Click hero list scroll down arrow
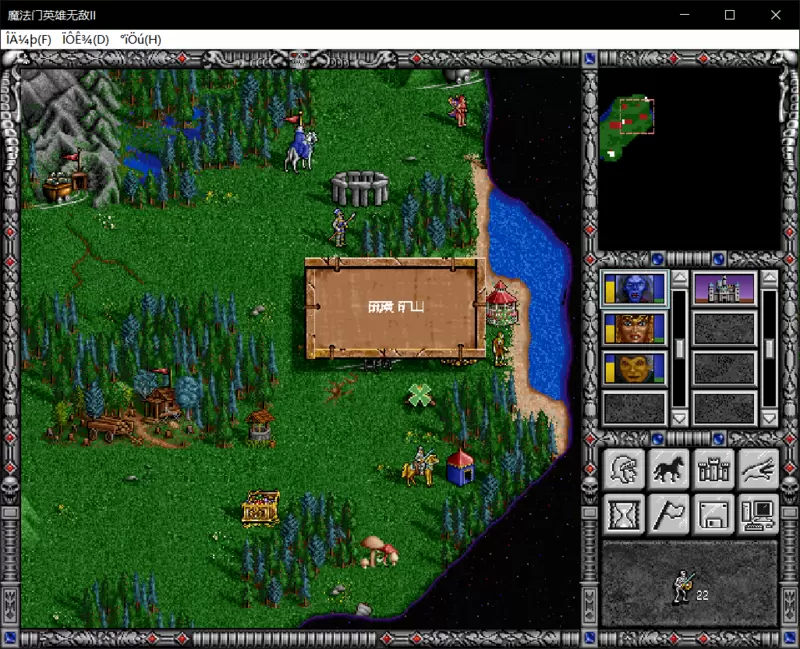The height and width of the screenshot is (649, 800). click(x=679, y=418)
